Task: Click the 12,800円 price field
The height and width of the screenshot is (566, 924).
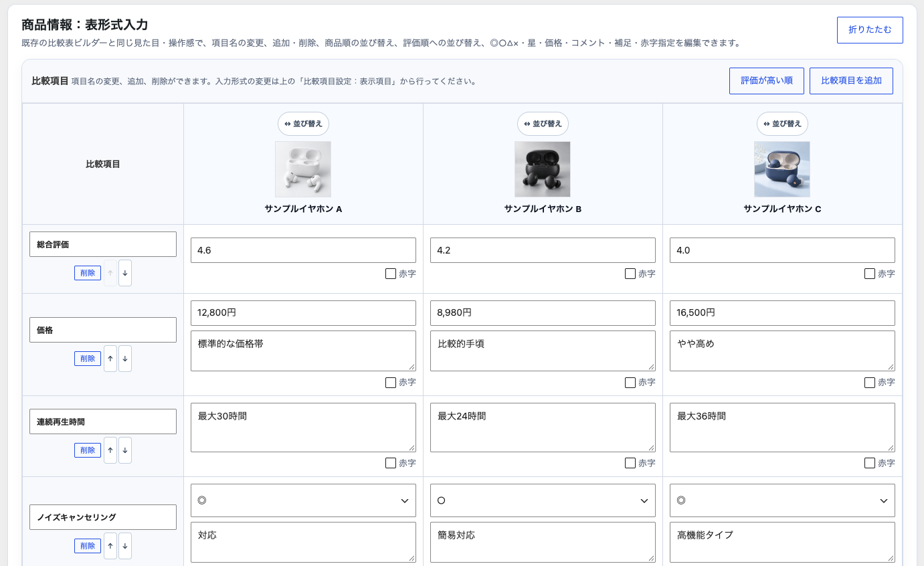Action: (303, 312)
